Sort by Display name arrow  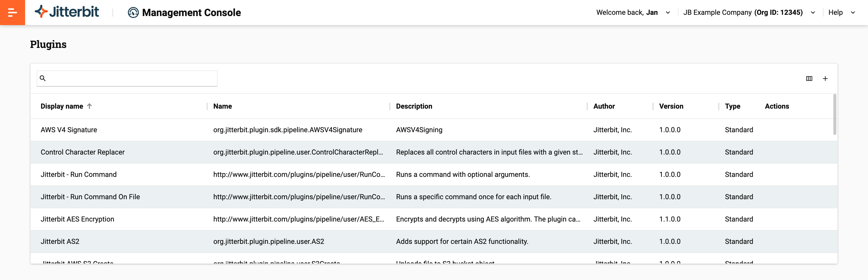pyautogui.click(x=89, y=106)
